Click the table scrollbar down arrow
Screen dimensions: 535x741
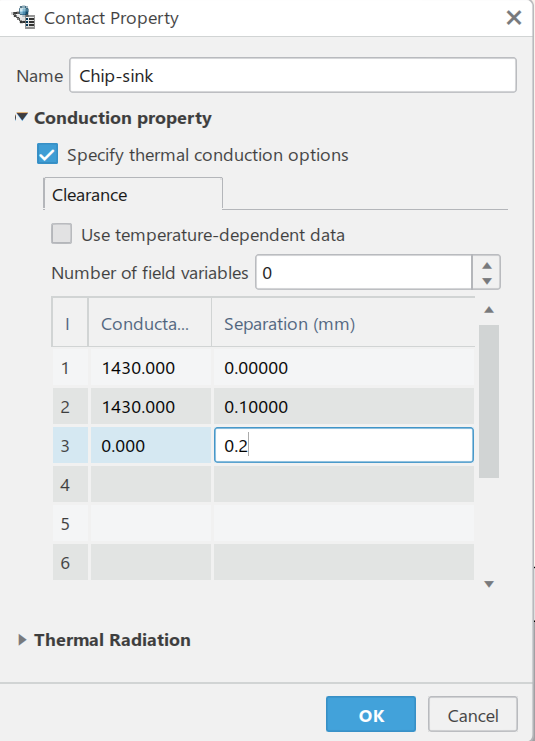point(489,584)
